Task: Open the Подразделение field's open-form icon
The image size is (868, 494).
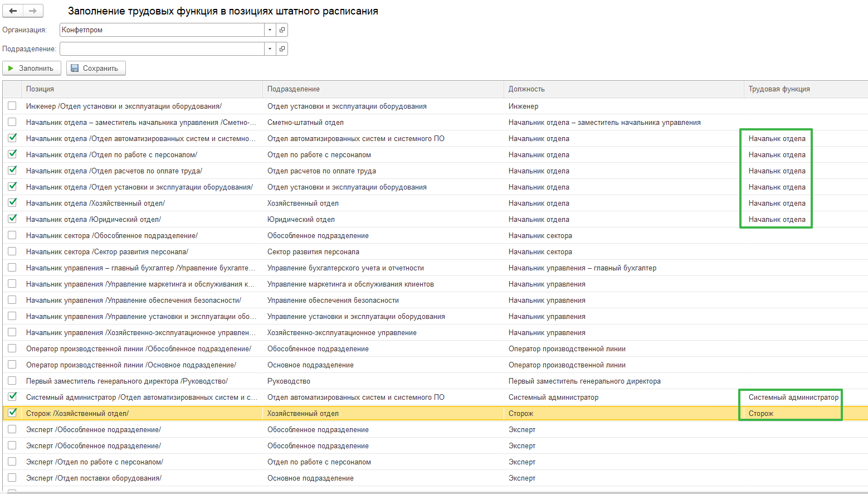Action: 282,49
